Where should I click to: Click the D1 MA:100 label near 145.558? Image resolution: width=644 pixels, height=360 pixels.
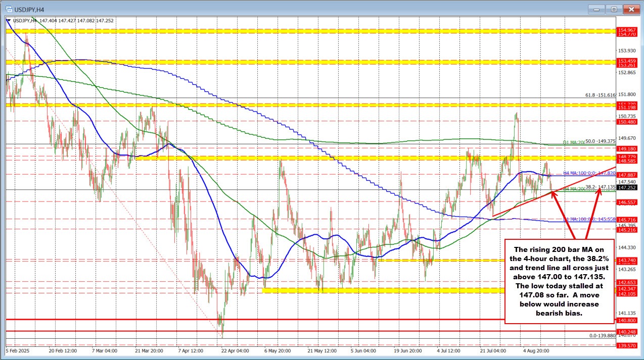588,219
